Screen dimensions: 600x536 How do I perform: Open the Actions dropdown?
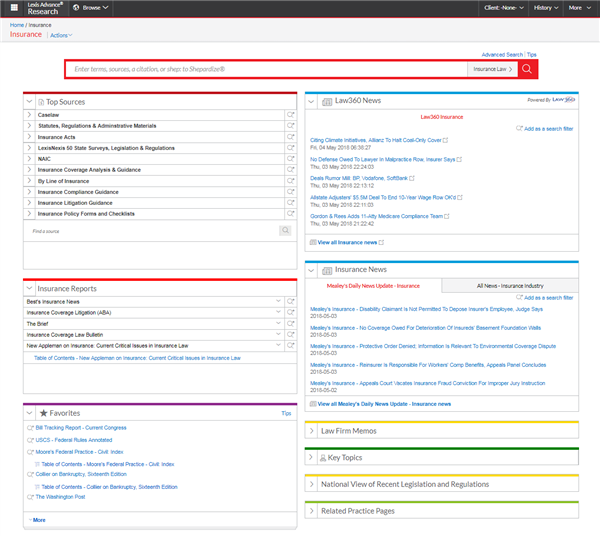[x=61, y=35]
